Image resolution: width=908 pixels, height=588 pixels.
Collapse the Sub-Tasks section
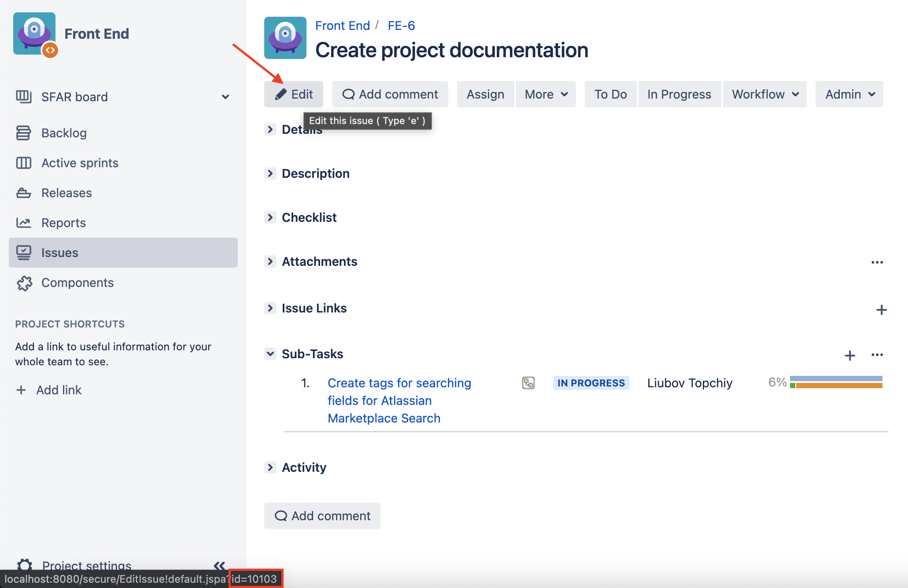(x=270, y=354)
